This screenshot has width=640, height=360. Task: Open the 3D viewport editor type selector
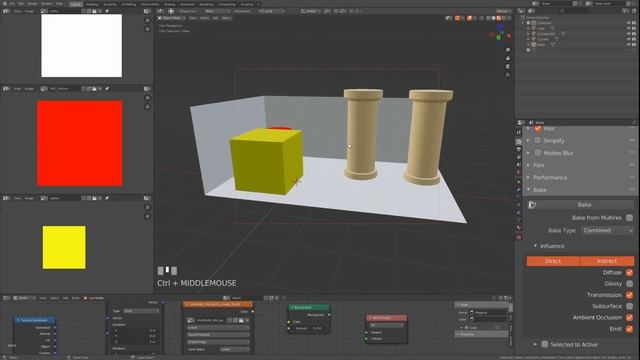(161, 11)
